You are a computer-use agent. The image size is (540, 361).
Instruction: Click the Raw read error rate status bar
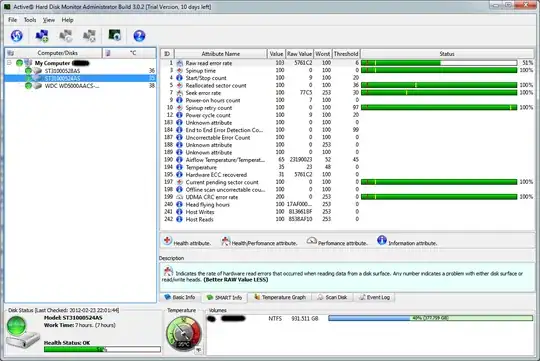click(x=439, y=63)
